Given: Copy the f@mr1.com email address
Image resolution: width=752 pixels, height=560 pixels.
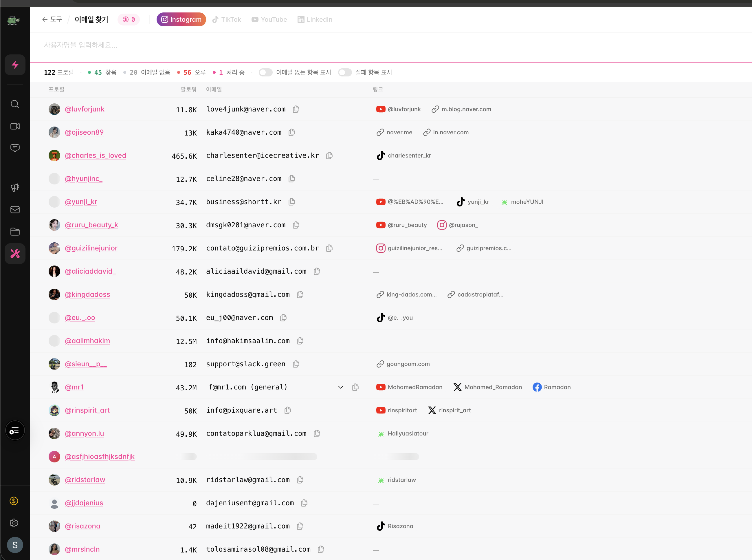Looking at the screenshot, I should (355, 387).
